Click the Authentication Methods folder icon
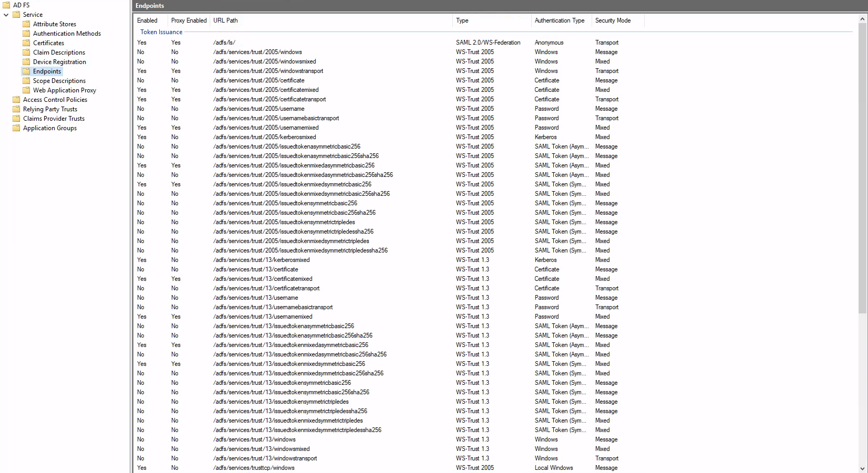Viewport: 868px width, 473px height. click(x=26, y=33)
